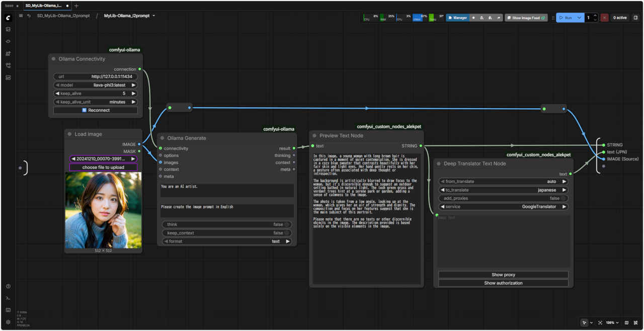Click the loaded portrait image preview
Screen dimensions: 644x331
coord(103,210)
